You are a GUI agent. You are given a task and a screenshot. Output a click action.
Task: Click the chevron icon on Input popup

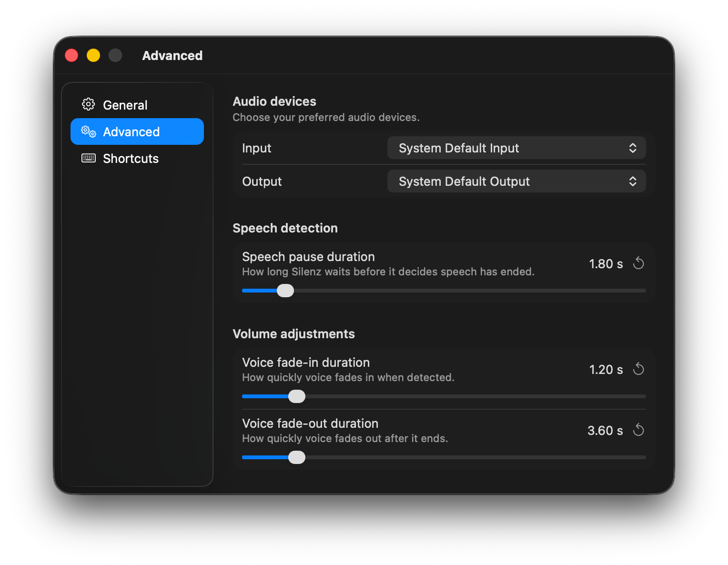tap(633, 148)
